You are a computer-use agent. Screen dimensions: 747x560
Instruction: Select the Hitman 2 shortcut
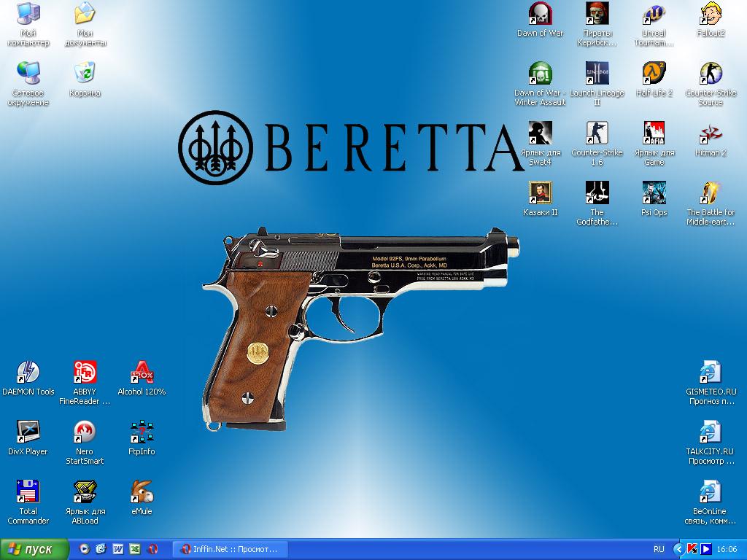[x=711, y=134]
